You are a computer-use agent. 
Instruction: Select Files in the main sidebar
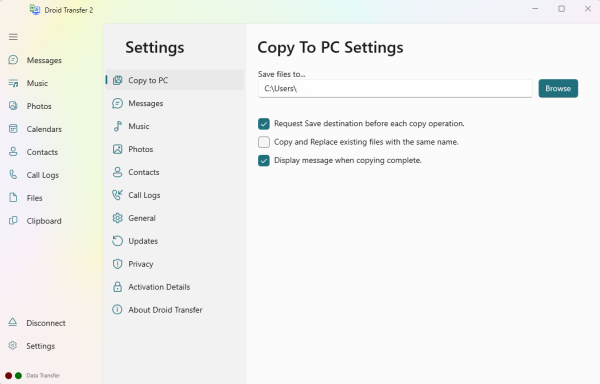[x=34, y=198]
